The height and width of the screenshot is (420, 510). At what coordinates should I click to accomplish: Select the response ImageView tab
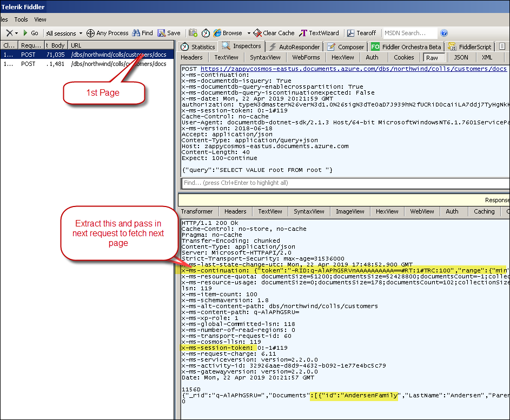tap(350, 212)
